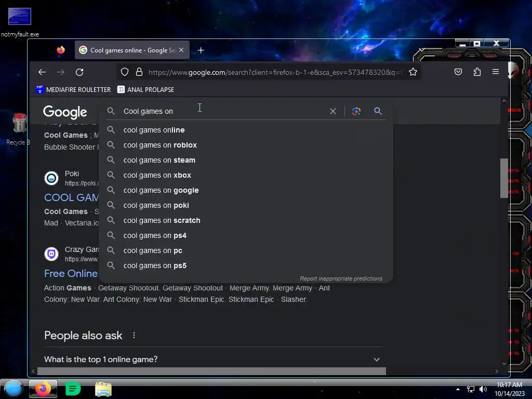The width and height of the screenshot is (532, 399).
Task: Click scroll-up arrow of page scrollbar
Action: click(x=504, y=101)
